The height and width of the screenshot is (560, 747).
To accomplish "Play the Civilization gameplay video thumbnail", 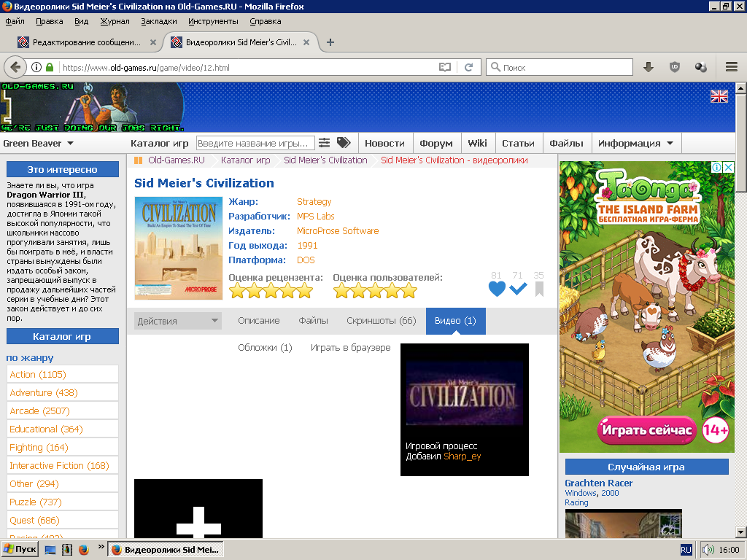I will (x=465, y=393).
